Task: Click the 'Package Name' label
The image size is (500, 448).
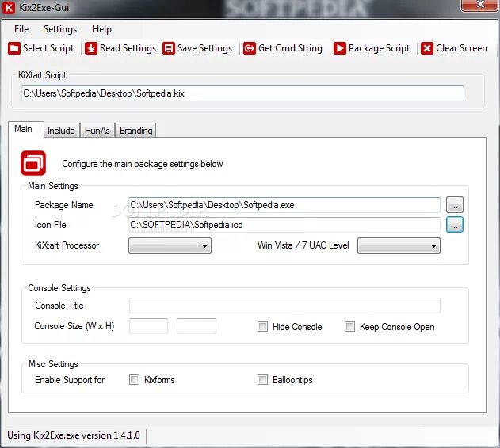Action: (x=64, y=205)
